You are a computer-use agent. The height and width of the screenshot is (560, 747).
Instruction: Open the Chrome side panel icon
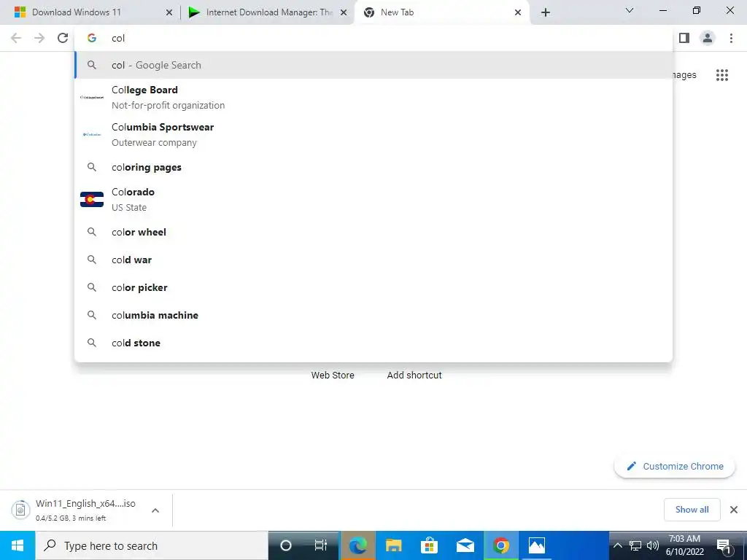click(684, 38)
